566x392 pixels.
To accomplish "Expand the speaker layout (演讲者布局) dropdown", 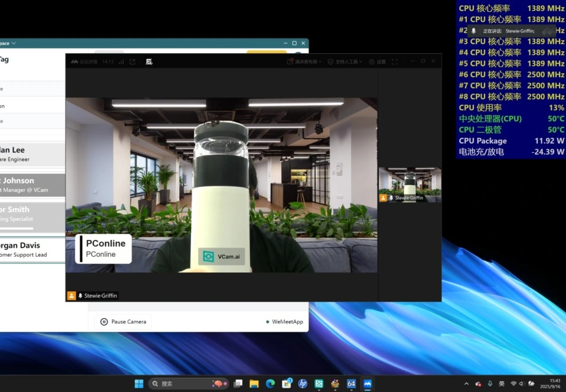I will pyautogui.click(x=304, y=61).
